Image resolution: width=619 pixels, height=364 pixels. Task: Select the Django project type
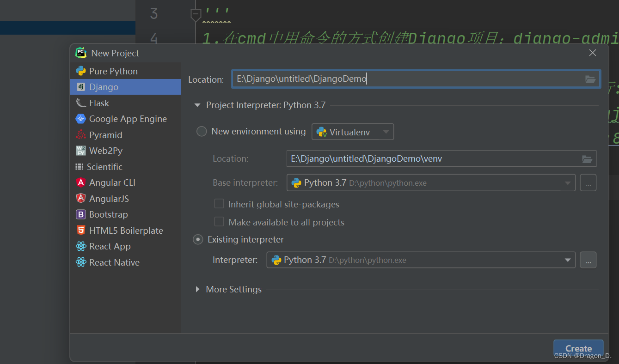click(x=125, y=87)
